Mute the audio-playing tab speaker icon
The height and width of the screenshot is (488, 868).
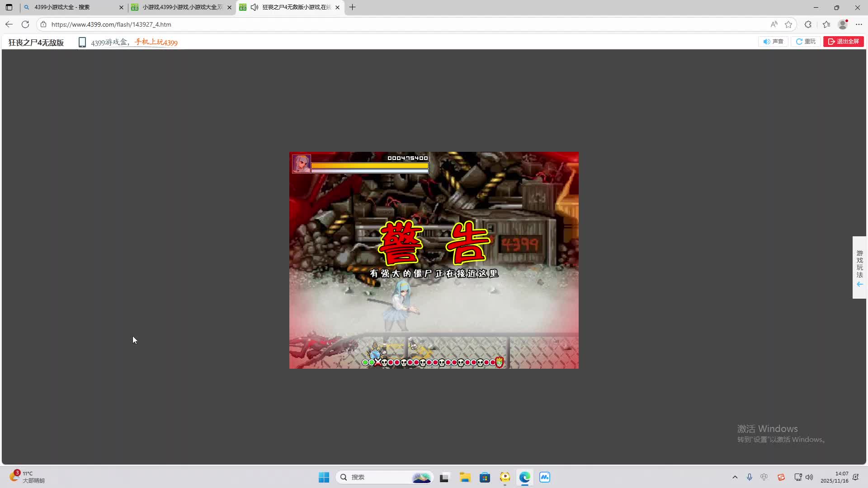255,7
